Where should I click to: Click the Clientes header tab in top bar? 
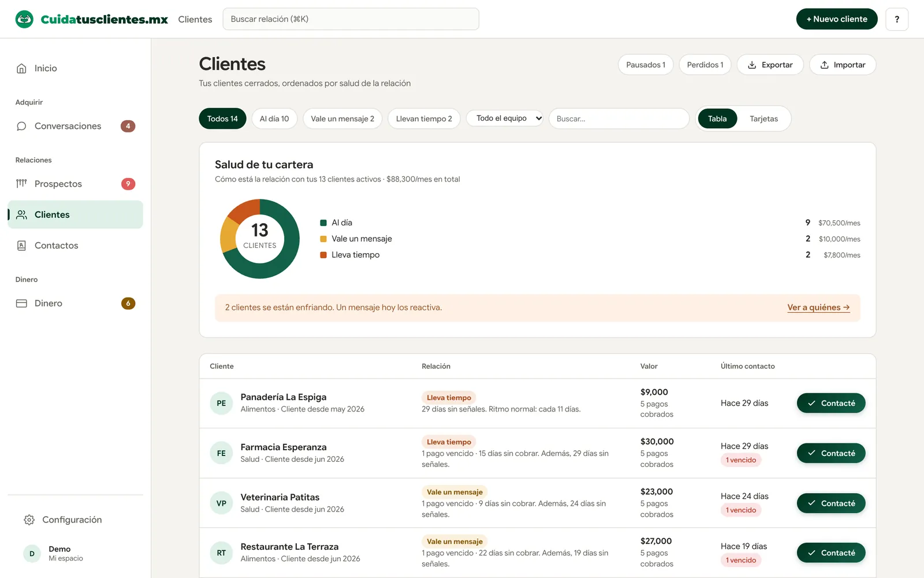(195, 19)
